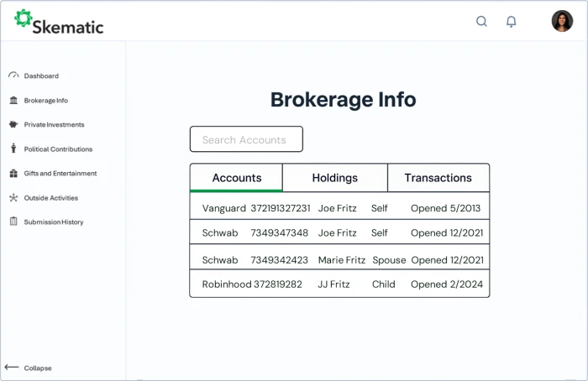588x381 pixels.
Task: Click the Gifts and Entertainment gift icon
Action: pos(13,173)
